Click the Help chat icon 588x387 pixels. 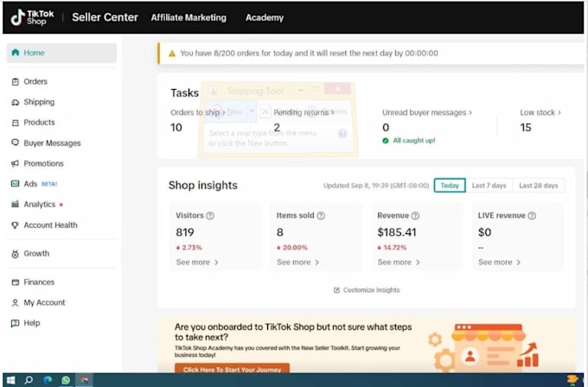click(15, 323)
